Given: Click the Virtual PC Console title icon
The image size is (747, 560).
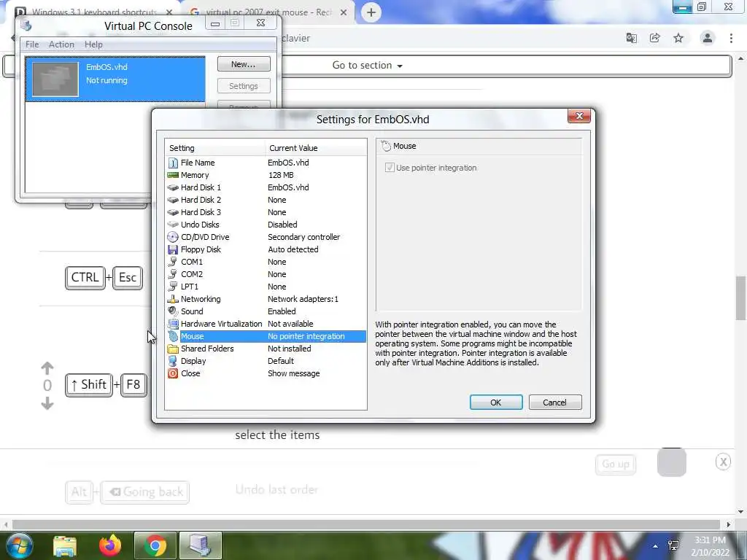Looking at the screenshot, I should point(26,26).
